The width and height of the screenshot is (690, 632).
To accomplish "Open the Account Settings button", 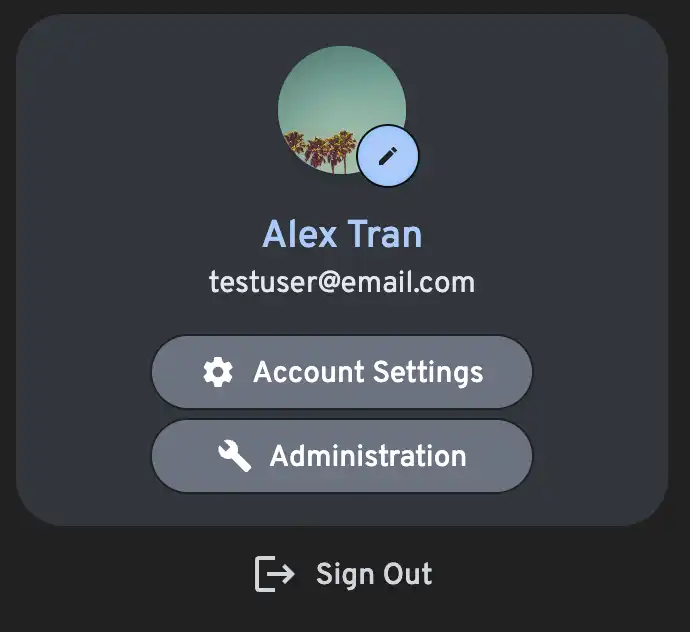I will click(x=342, y=372).
